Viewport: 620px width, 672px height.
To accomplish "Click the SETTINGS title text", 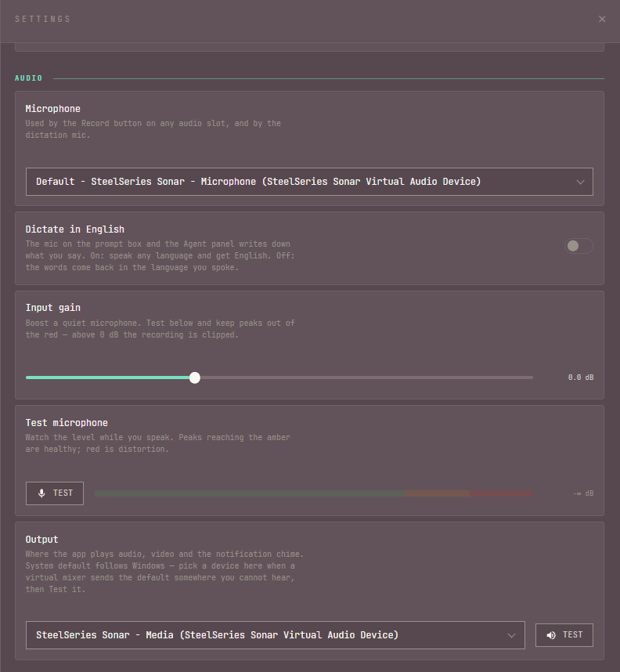I will (x=43, y=19).
